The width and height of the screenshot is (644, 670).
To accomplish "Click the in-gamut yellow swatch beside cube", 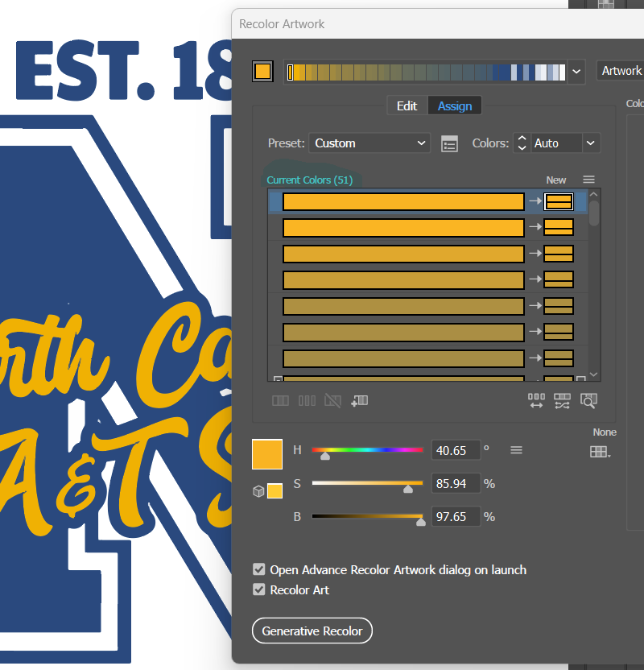I will (x=275, y=491).
